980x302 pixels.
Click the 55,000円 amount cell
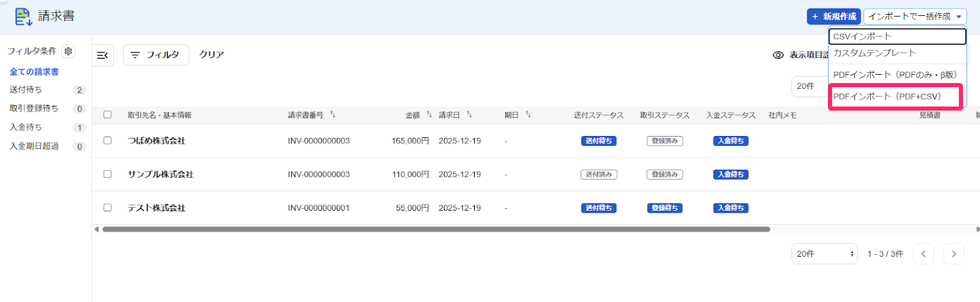(x=412, y=208)
